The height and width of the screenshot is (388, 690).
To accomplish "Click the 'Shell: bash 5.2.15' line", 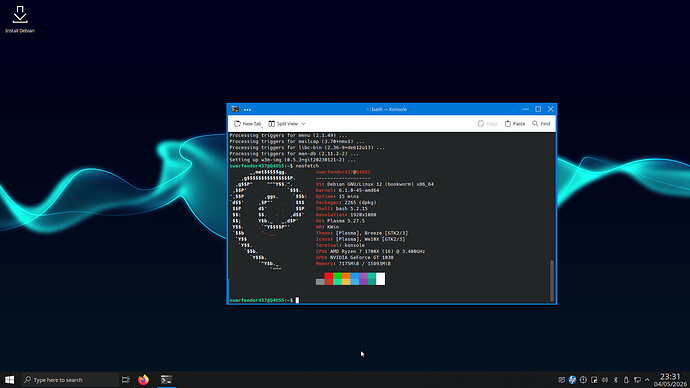I will point(341,209).
